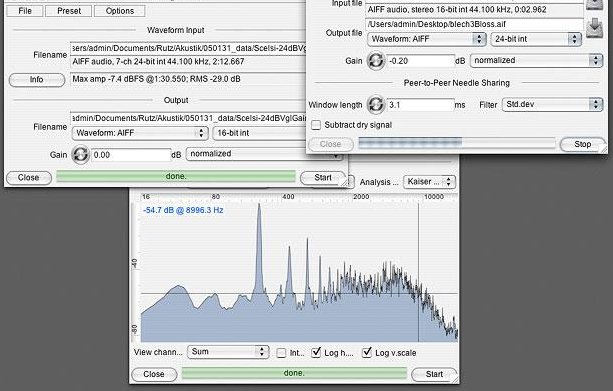Toggle the Log v.scale checkbox
This screenshot has height=391, width=613.
[x=367, y=353]
